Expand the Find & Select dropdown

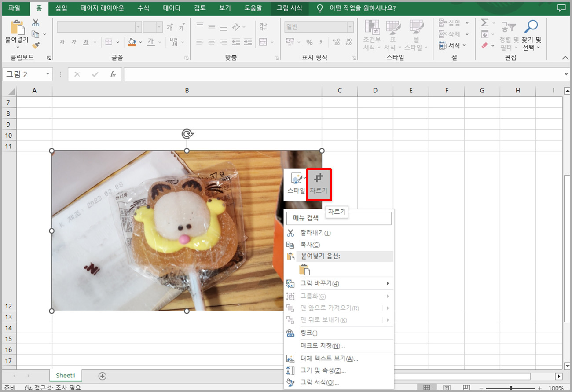click(x=538, y=48)
